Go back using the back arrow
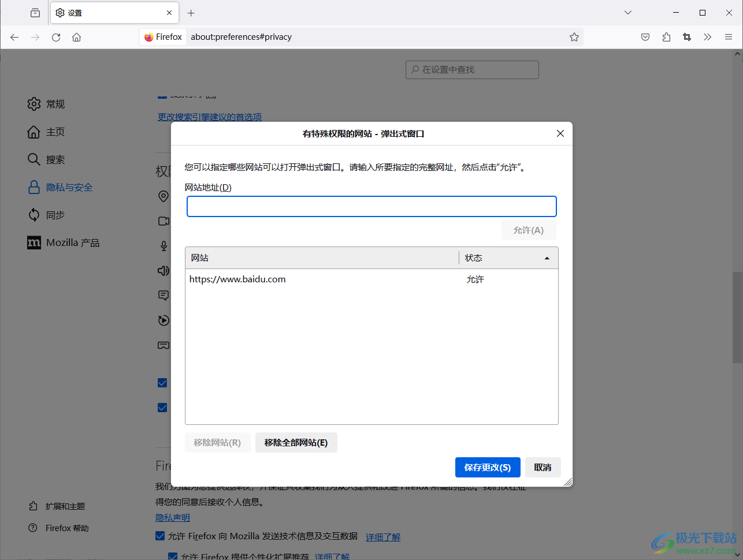 click(x=14, y=37)
